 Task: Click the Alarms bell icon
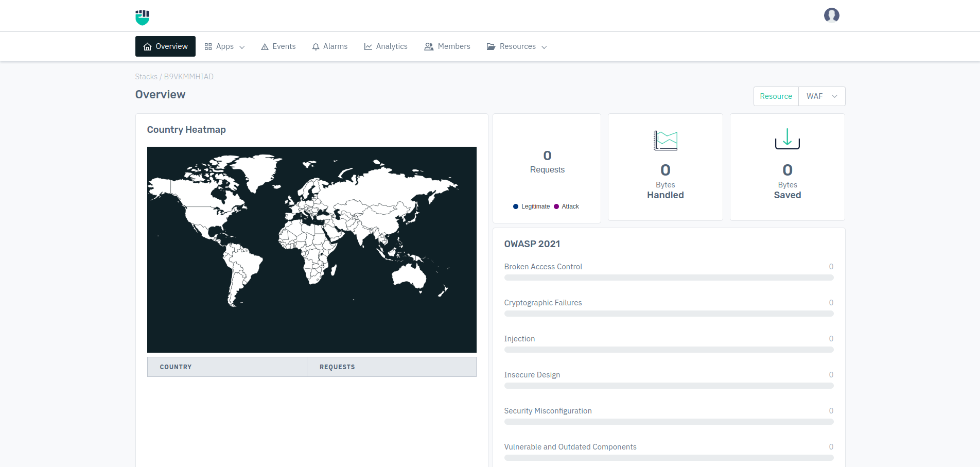(x=316, y=47)
